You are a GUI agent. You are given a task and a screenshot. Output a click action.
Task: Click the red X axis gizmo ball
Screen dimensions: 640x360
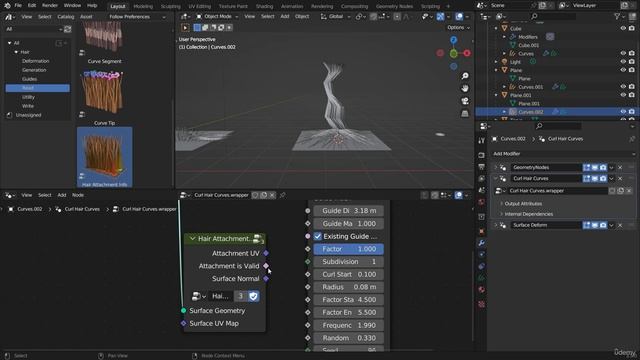467,53
